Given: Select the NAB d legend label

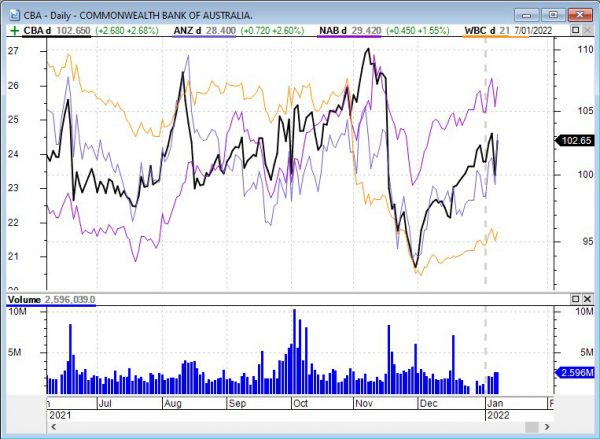Looking at the screenshot, I should click(x=333, y=31).
